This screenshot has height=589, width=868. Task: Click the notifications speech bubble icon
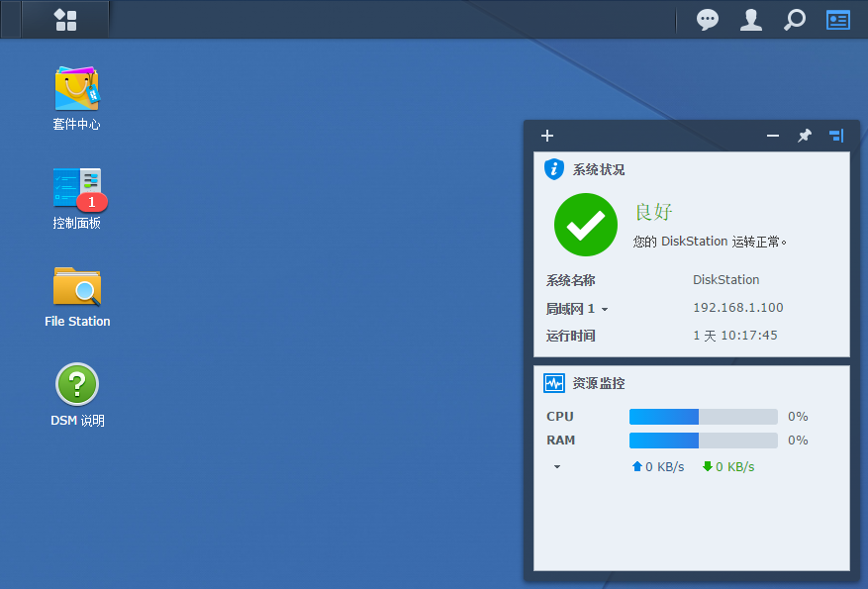click(707, 19)
